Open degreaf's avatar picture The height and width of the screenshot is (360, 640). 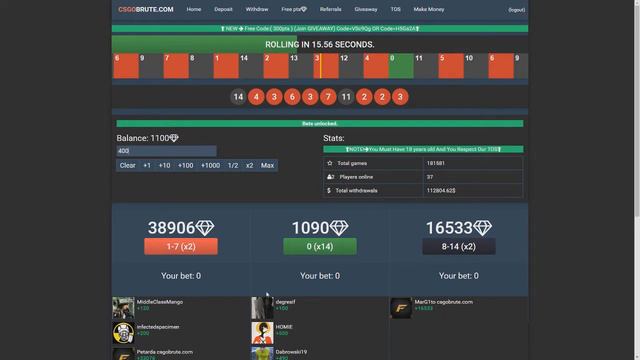(x=262, y=308)
